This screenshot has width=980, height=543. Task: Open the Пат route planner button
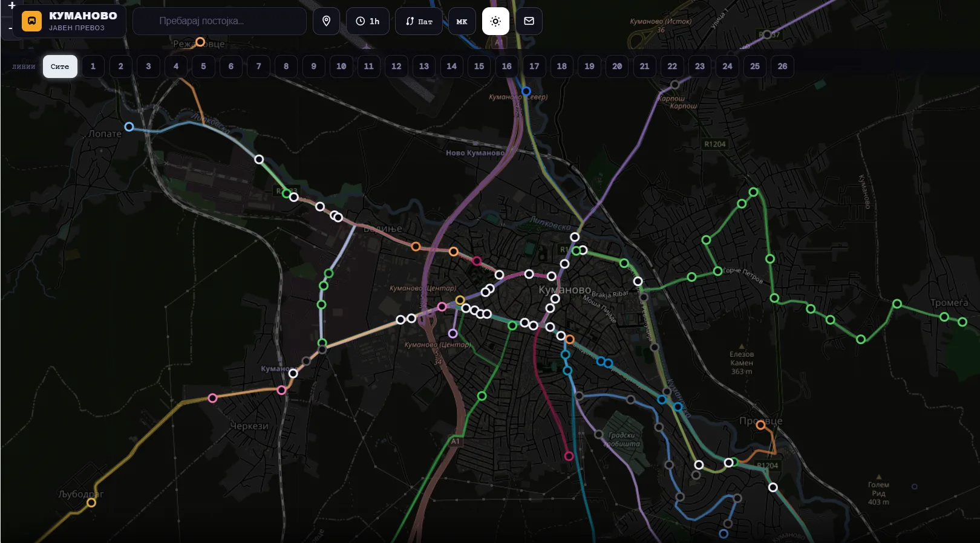click(x=419, y=21)
